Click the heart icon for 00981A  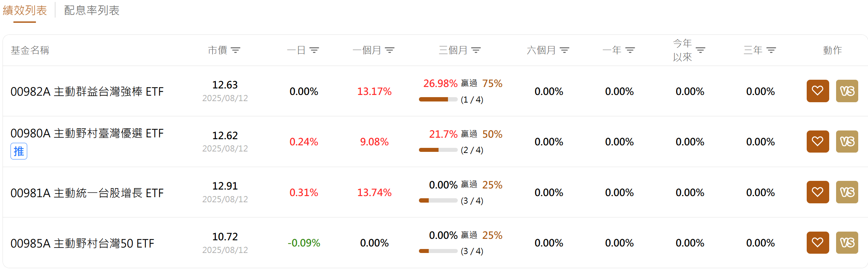coord(818,192)
